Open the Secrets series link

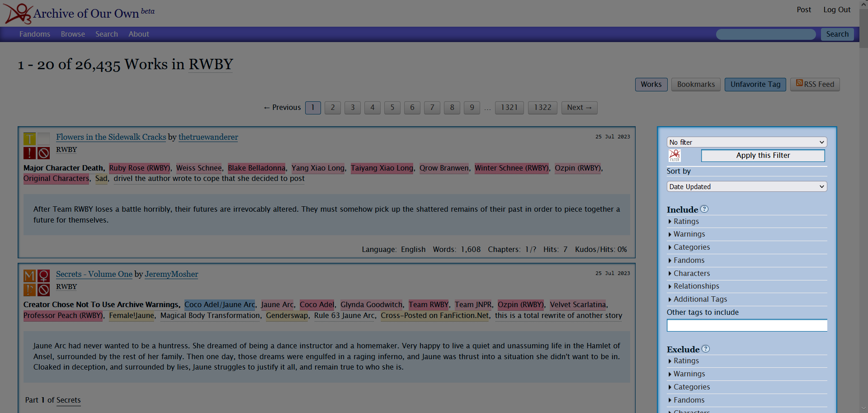69,400
